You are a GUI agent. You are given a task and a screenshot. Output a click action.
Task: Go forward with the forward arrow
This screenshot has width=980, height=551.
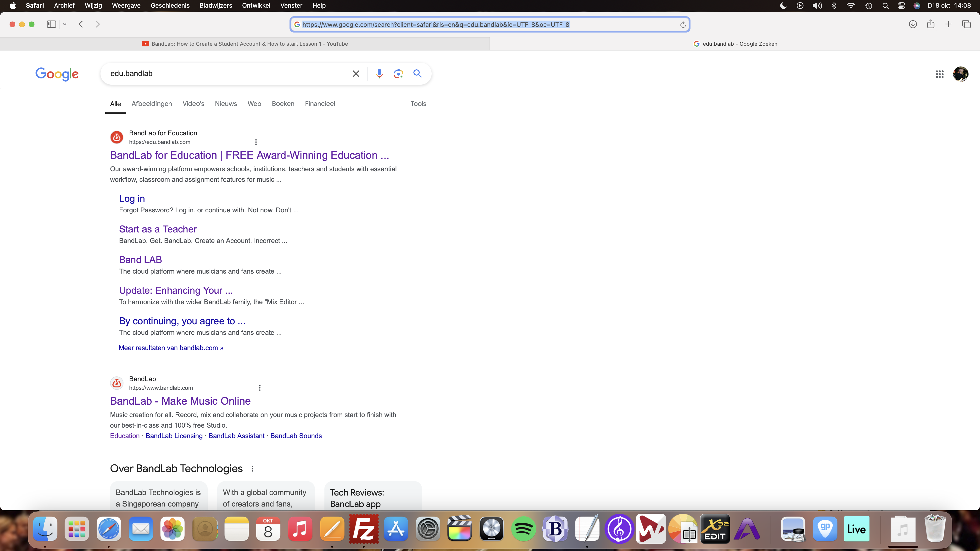(x=98, y=24)
